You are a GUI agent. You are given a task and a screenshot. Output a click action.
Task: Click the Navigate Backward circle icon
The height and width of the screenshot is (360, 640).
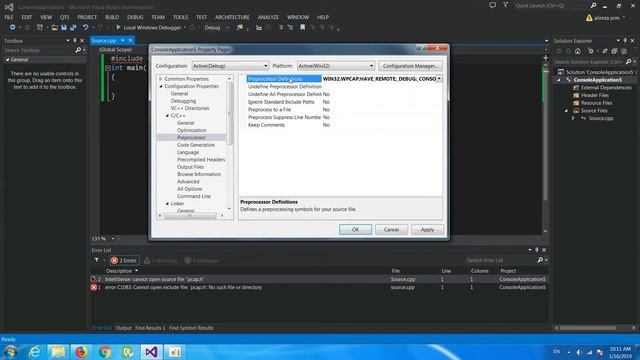pyautogui.click(x=12, y=27)
